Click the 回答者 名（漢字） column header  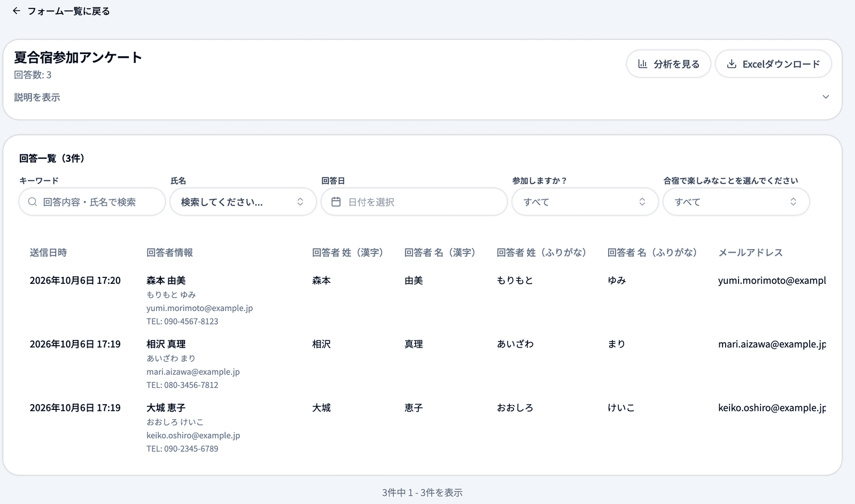point(440,252)
